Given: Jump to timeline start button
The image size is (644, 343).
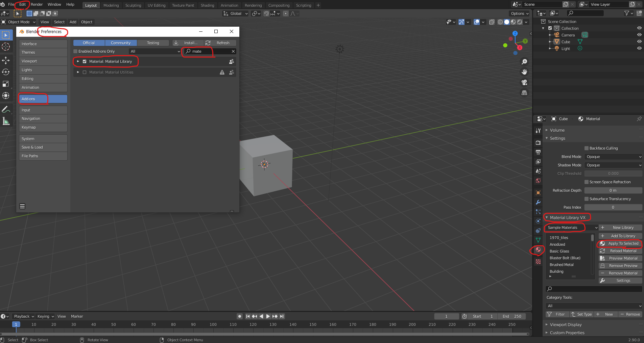Looking at the screenshot, I should pos(248,316).
